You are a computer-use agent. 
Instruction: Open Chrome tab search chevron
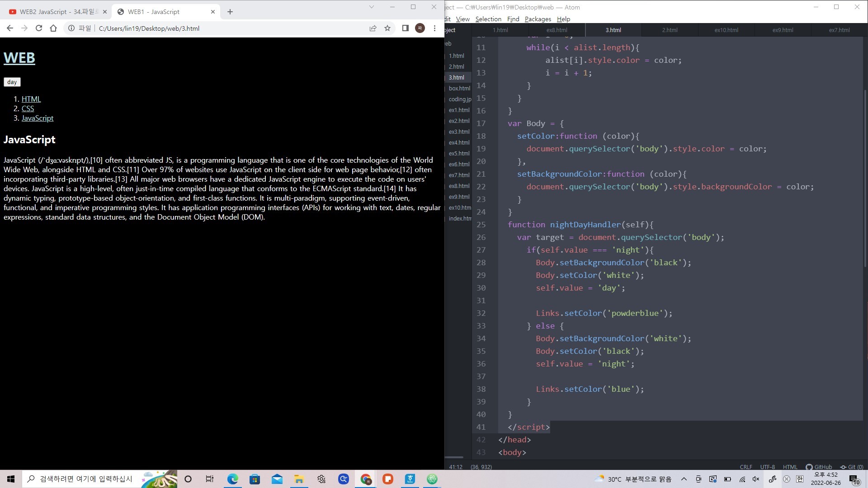point(371,7)
